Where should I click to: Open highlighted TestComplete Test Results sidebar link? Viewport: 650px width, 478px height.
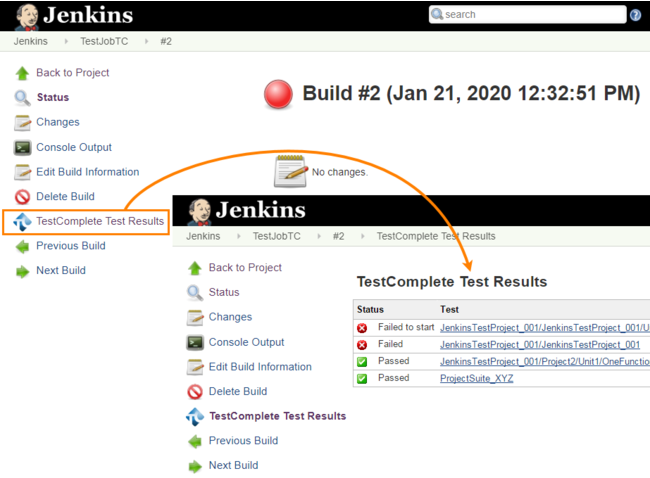tap(100, 221)
